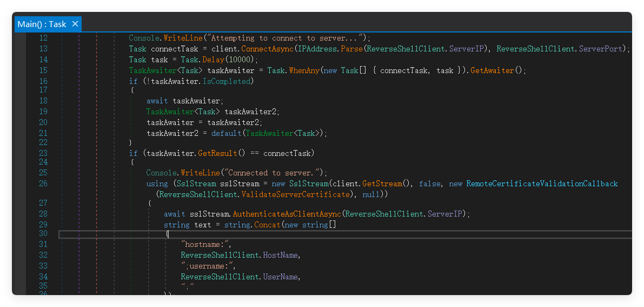Screen dimensions: 644x307
Task: Click IsCompleted property on line 16
Action: click(226, 81)
